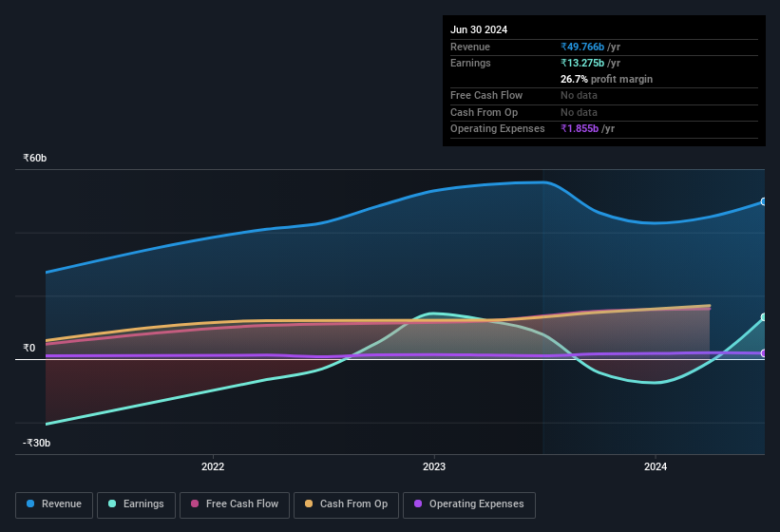The width and height of the screenshot is (780, 532).
Task: Toggle the Free Cash Flow legend button
Action: pyautogui.click(x=235, y=504)
